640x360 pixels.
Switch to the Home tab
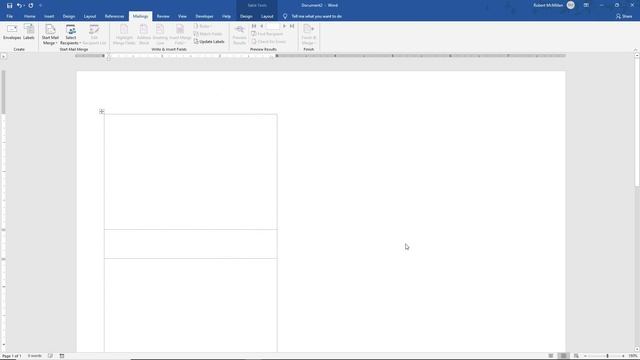29,16
